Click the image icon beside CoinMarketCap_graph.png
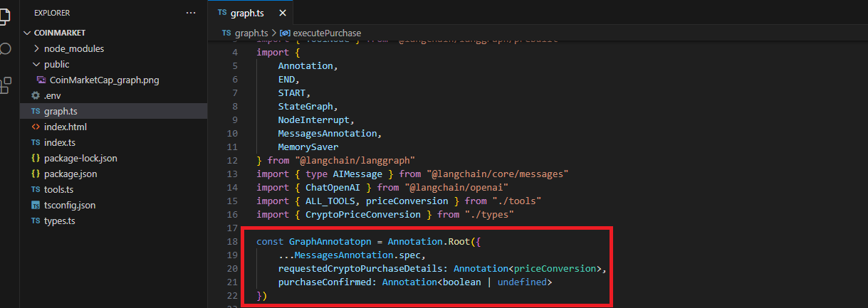This screenshot has width=868, height=308. [42, 80]
